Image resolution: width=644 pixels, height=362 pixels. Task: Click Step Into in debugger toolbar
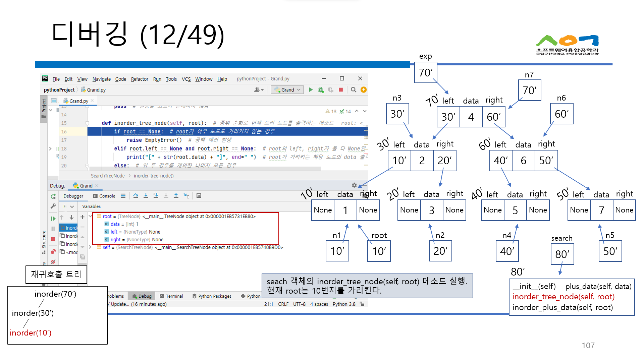tap(146, 196)
